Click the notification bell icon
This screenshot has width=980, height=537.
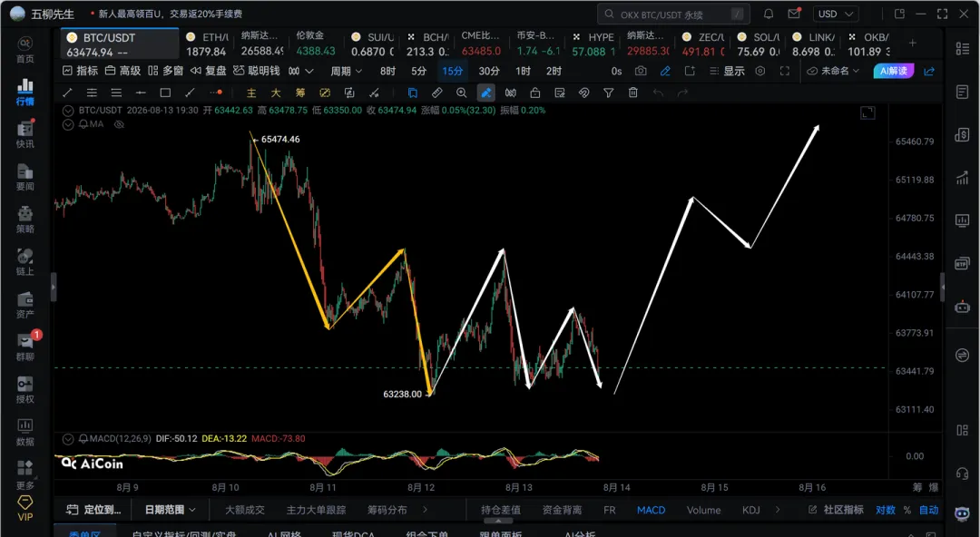point(769,14)
